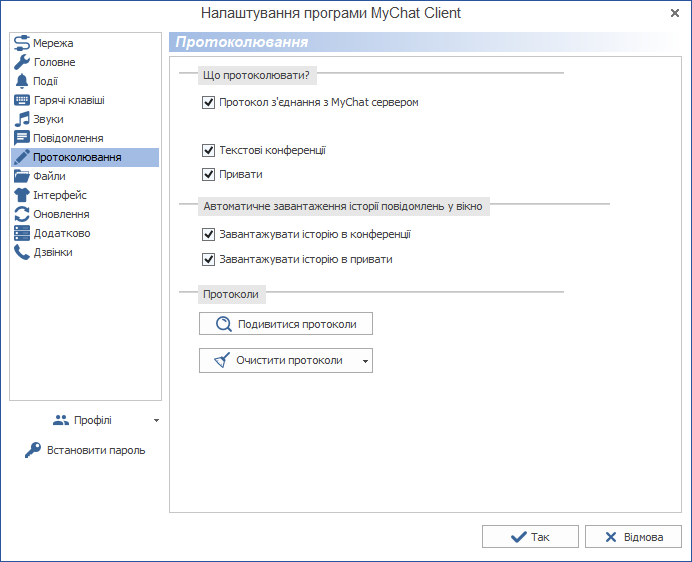Screen dimensions: 692x562
Task: Click the t-shirt icon beside Інтерфейс
Action: pyautogui.click(x=21, y=195)
